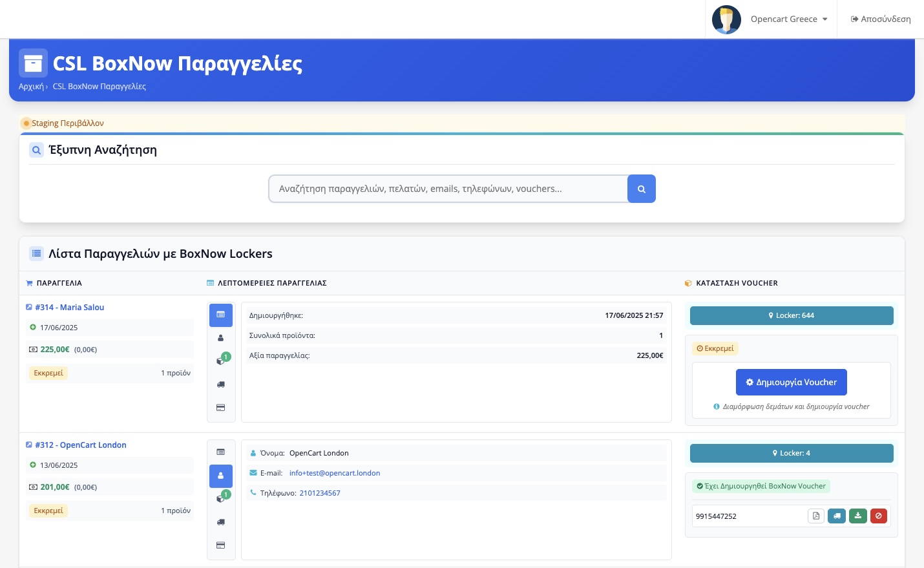Image resolution: width=924 pixels, height=568 pixels.
Task: Click the list icon beside Λίστα Παραγγελιών
Action: (37, 254)
